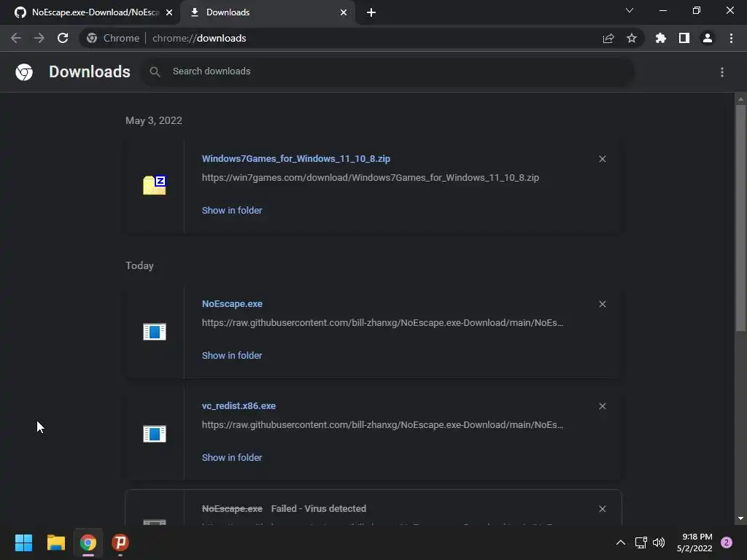Click the page vertical scrollbar thumb

click(x=740, y=217)
